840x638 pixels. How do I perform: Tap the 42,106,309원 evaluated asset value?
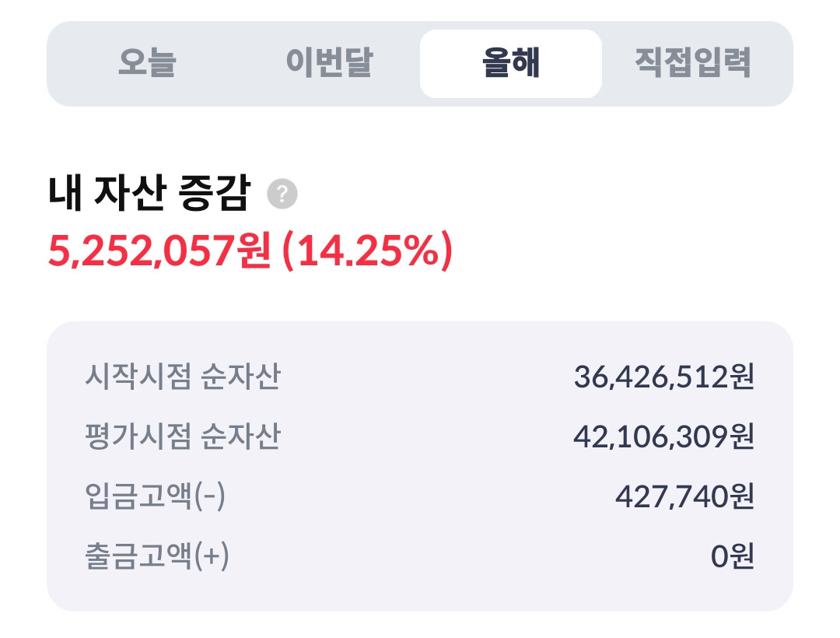(663, 437)
